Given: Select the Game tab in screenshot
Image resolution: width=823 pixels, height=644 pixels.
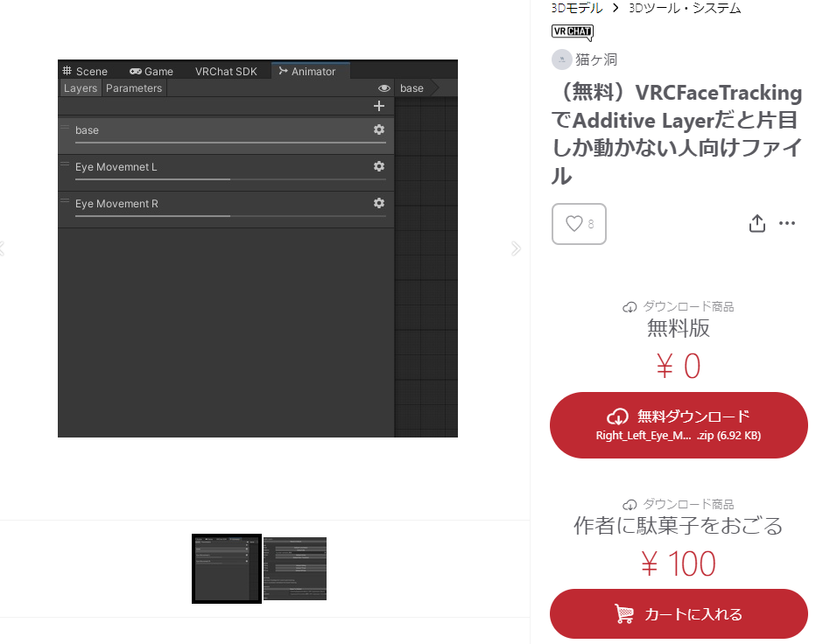Looking at the screenshot, I should (151, 72).
